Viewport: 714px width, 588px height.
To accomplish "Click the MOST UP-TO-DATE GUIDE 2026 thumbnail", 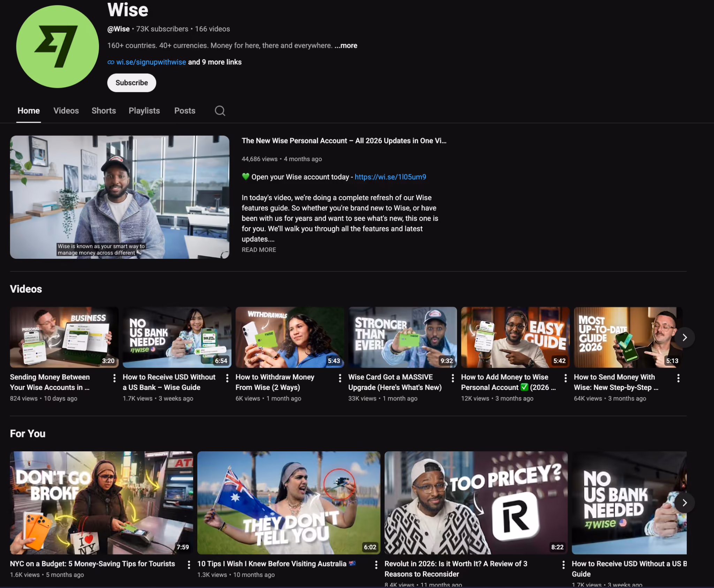I will tap(628, 337).
